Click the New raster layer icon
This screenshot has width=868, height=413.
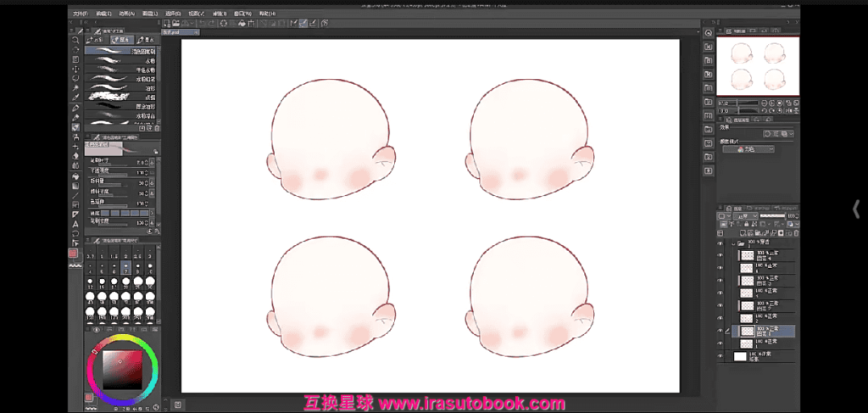tap(743, 232)
